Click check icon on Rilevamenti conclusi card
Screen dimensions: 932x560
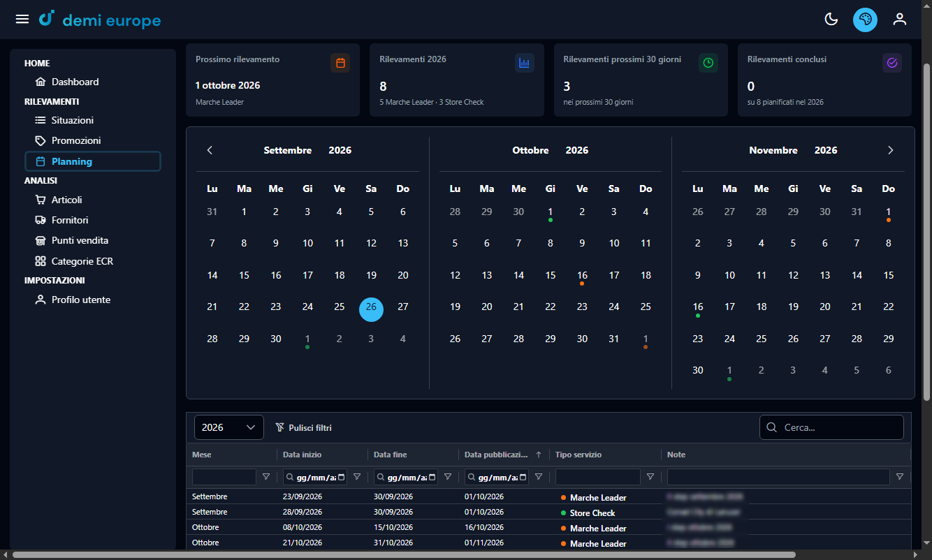click(x=892, y=63)
